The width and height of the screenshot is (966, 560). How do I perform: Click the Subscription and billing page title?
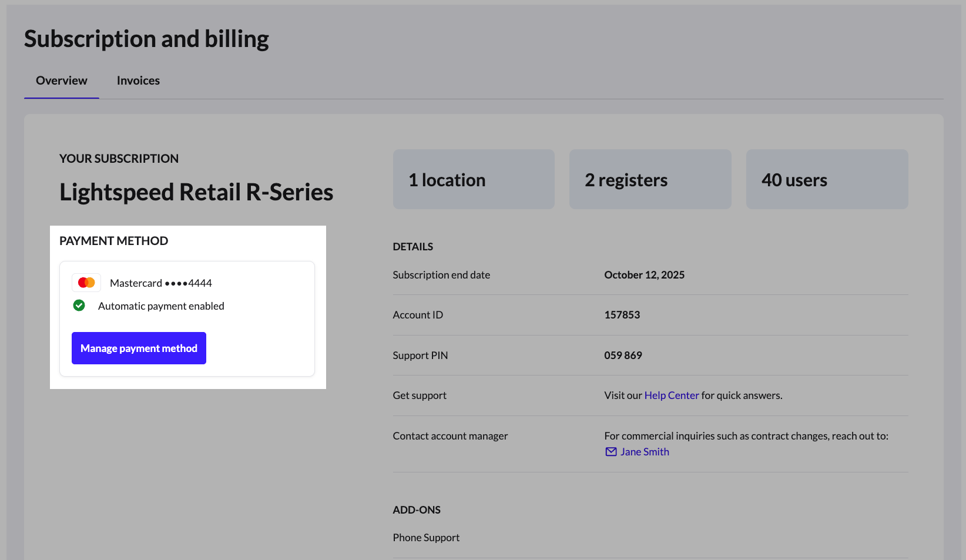tap(146, 39)
